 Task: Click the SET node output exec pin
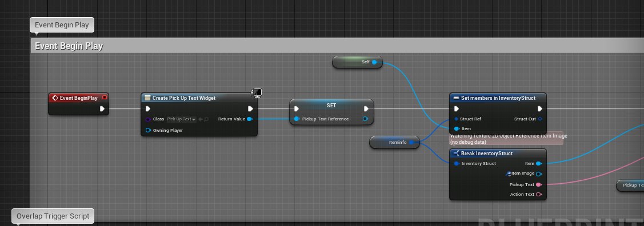[366, 108]
